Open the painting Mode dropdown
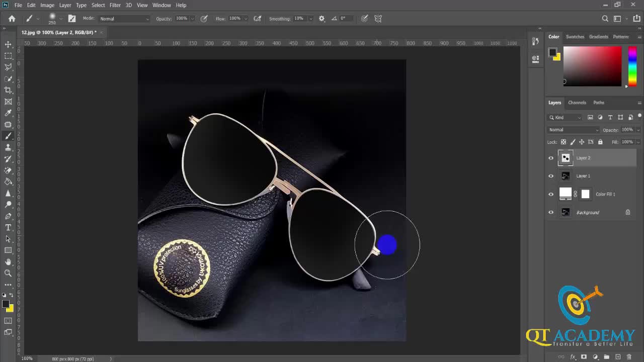 (x=124, y=19)
